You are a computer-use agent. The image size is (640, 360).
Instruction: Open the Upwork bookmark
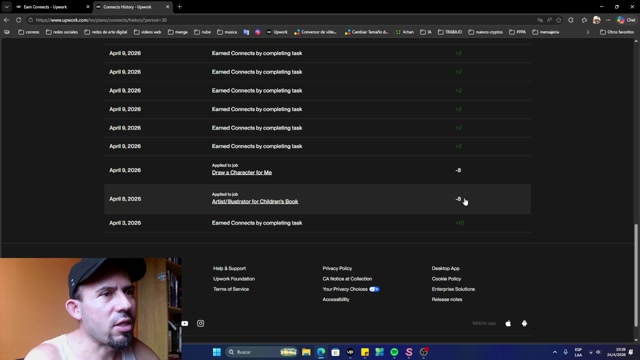point(277,32)
